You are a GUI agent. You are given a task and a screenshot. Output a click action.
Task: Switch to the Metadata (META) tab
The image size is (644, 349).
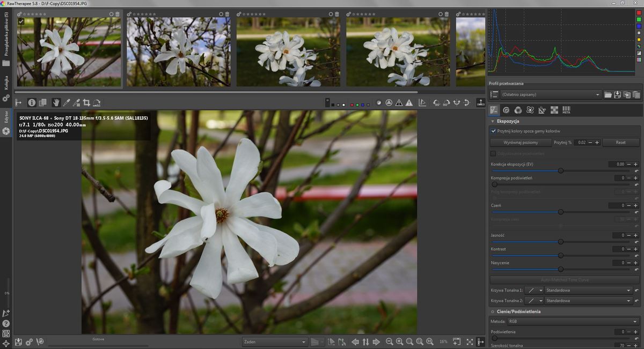[566, 110]
